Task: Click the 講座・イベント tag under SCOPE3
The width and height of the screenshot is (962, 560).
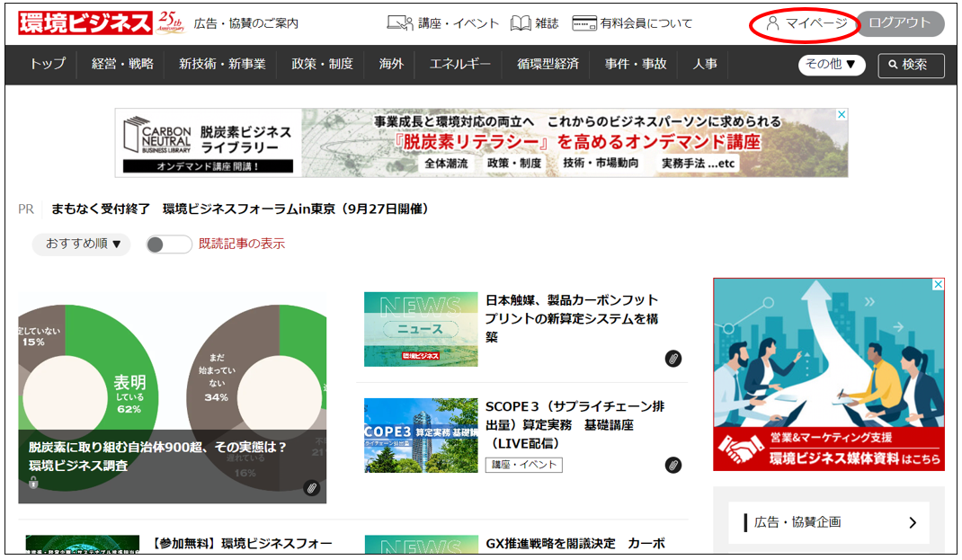Action: point(524,465)
